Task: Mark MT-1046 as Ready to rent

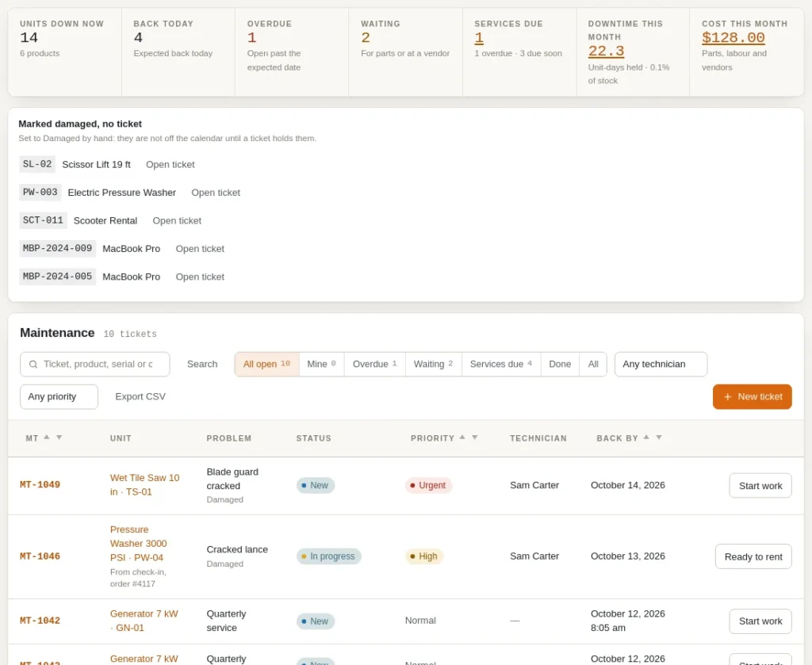Action: point(753,556)
